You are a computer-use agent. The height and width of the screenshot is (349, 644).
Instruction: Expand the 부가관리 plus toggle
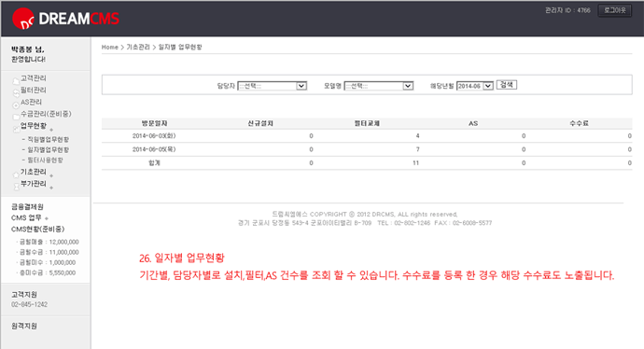[51, 188]
